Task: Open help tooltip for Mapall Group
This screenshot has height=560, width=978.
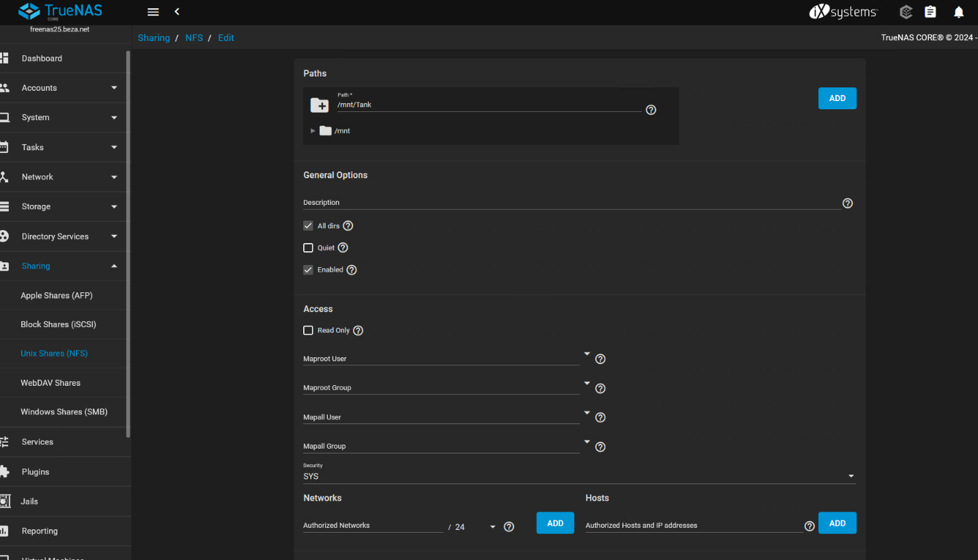Action: pyautogui.click(x=600, y=447)
